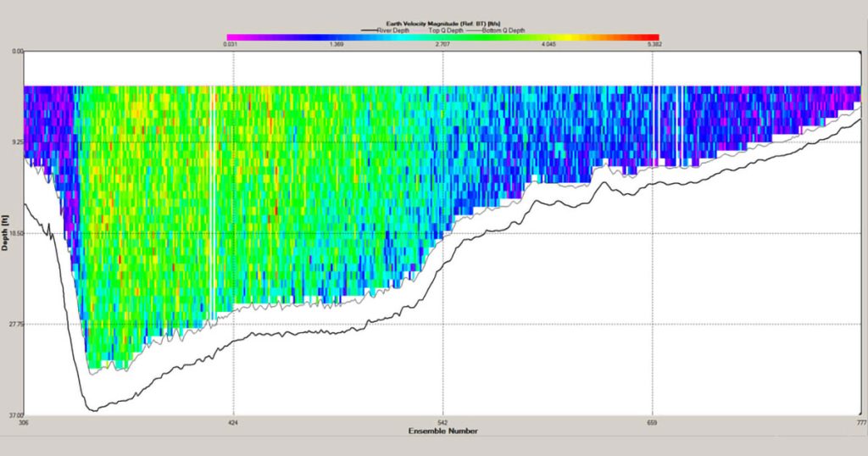Click the 659 ensemble tick label
The width and height of the screenshot is (868, 456).
click(x=652, y=422)
